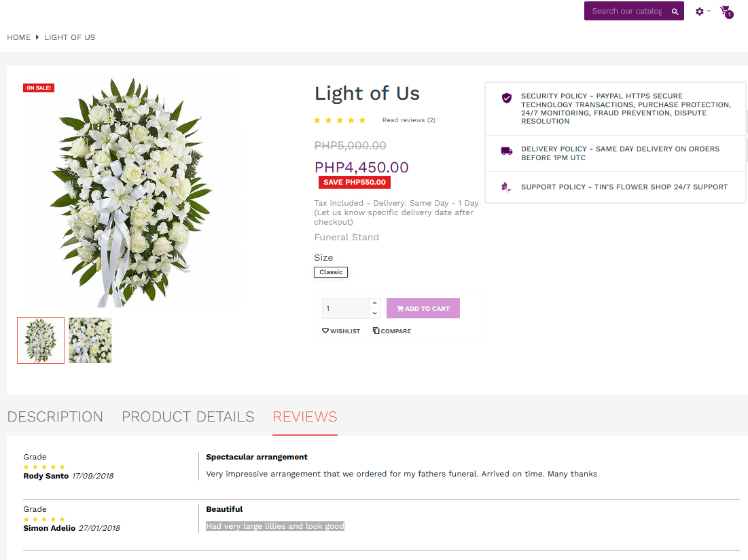This screenshot has width=748, height=560.
Task: Click the Wishlist heart icon
Action: (x=325, y=331)
